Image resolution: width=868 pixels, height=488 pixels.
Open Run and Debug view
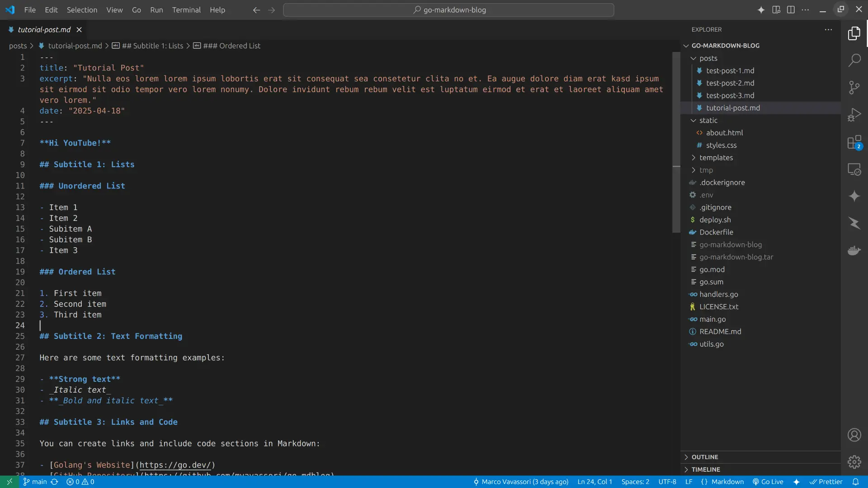coord(854,115)
